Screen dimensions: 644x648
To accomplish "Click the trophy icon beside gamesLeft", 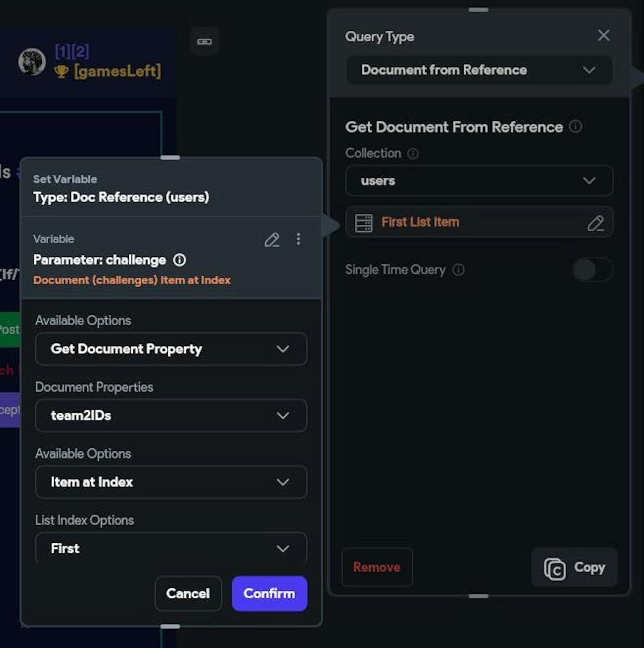I will coord(62,71).
